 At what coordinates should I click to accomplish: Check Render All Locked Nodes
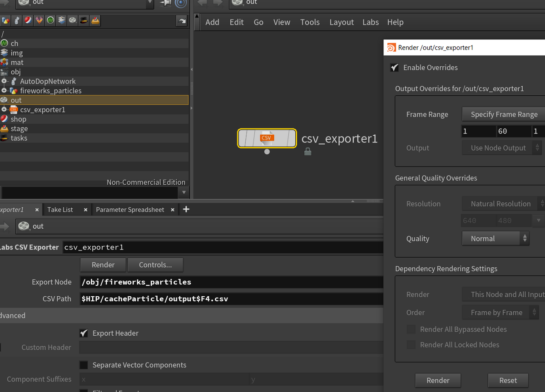(411, 345)
